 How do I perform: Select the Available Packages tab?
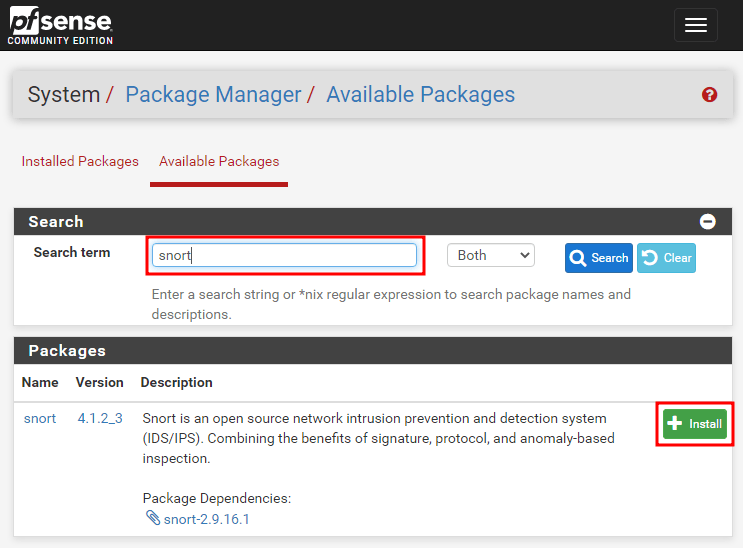coord(219,161)
